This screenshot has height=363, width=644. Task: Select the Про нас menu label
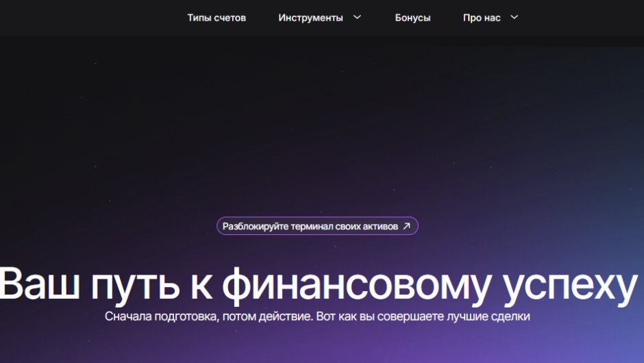[482, 18]
